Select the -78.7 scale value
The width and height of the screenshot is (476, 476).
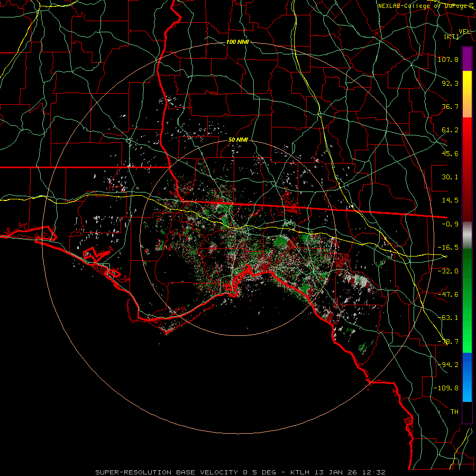[x=448, y=341]
